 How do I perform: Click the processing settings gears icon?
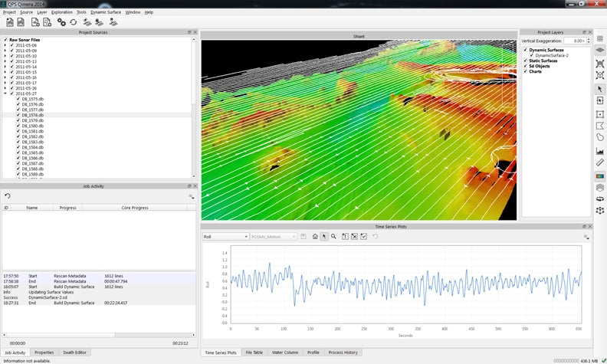pos(61,22)
